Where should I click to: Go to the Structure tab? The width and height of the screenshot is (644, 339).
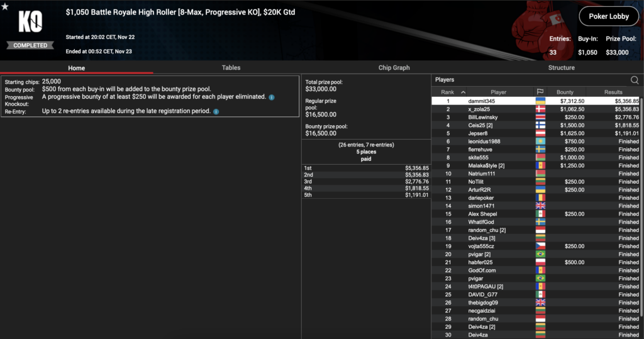click(561, 67)
